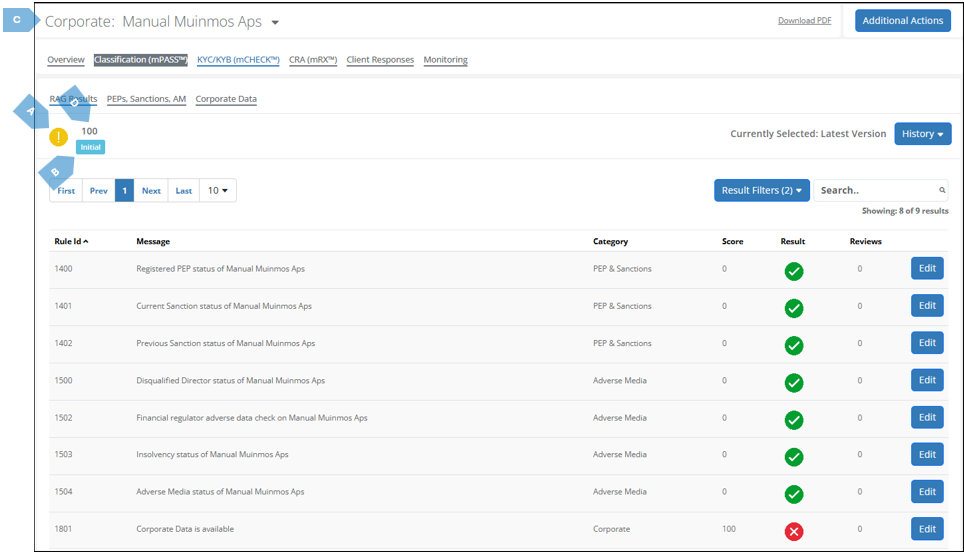Screen dimensions: 964x552
Task: Click the green check for rule 1400
Action: coord(793,271)
